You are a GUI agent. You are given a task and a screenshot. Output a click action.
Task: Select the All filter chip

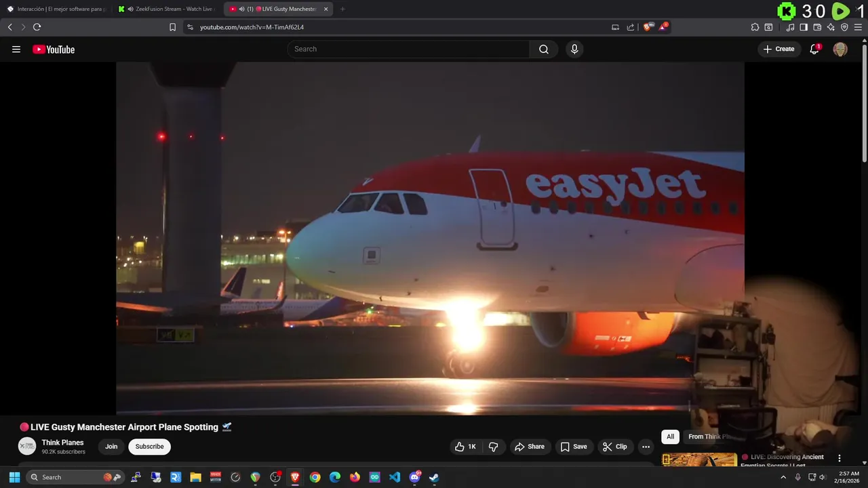(x=670, y=436)
